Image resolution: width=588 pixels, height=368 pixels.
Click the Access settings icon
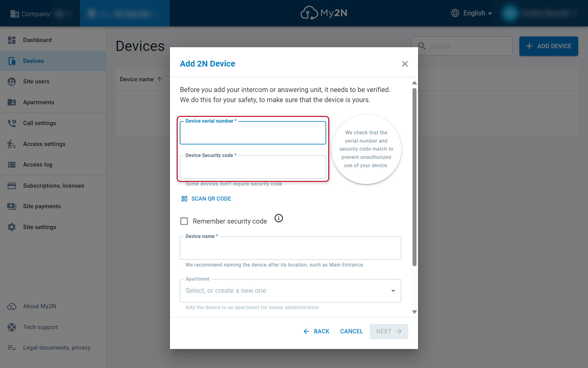click(x=12, y=144)
